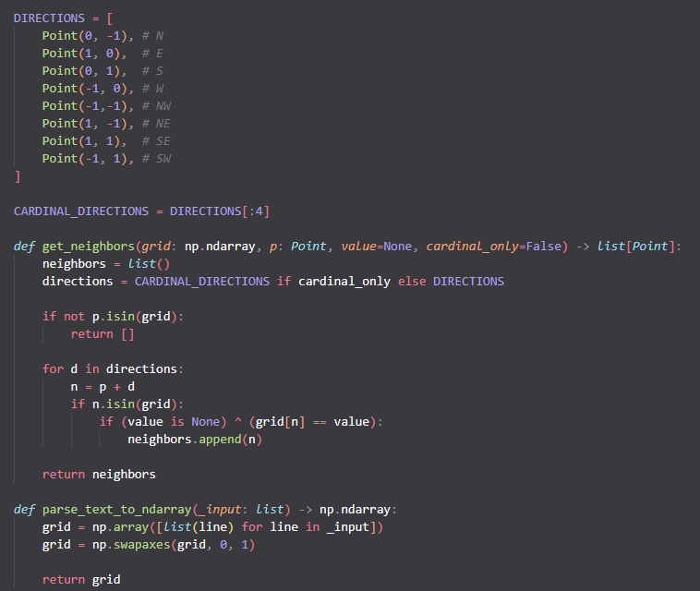
Task: Click the get_neighbors function name
Action: (x=89, y=247)
